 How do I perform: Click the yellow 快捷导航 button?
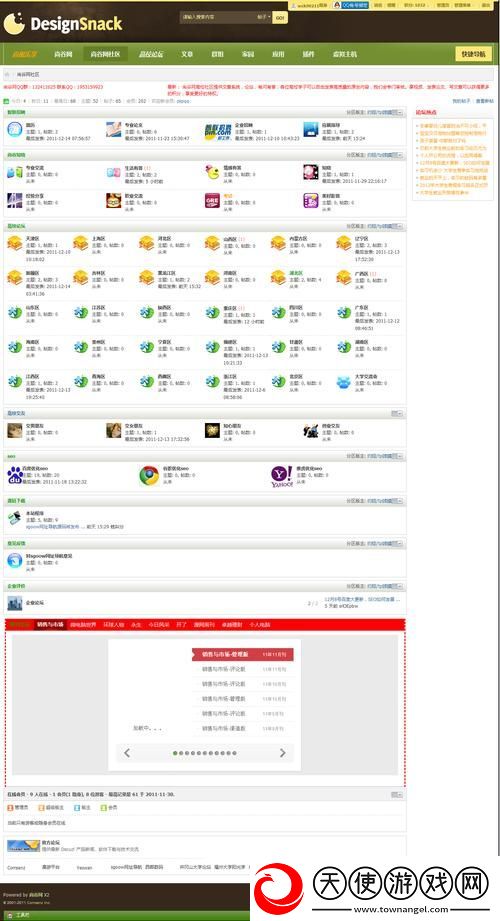(x=474, y=54)
